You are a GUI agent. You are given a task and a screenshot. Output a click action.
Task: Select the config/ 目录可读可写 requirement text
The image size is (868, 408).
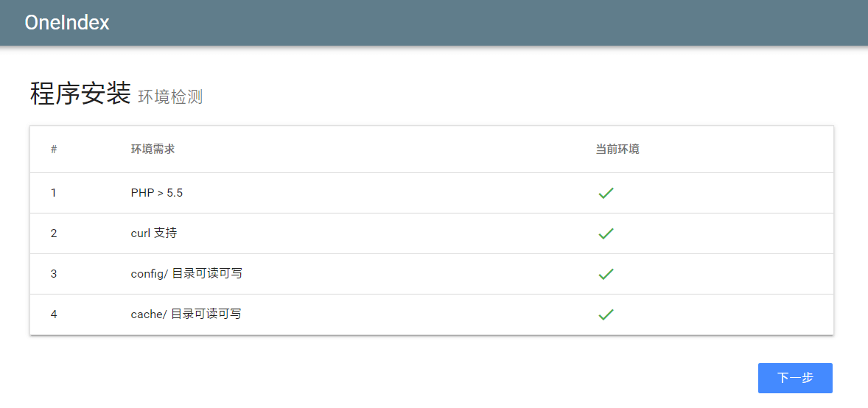pos(186,274)
